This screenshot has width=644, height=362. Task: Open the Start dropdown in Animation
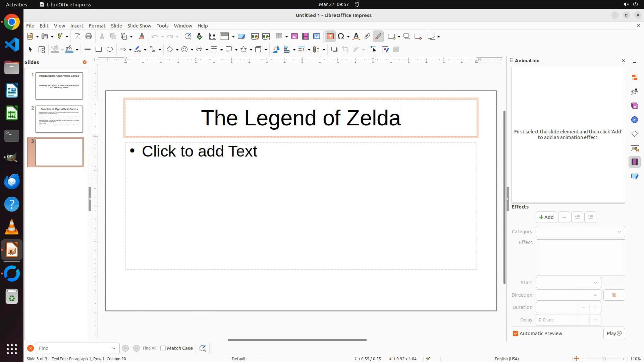568,283
